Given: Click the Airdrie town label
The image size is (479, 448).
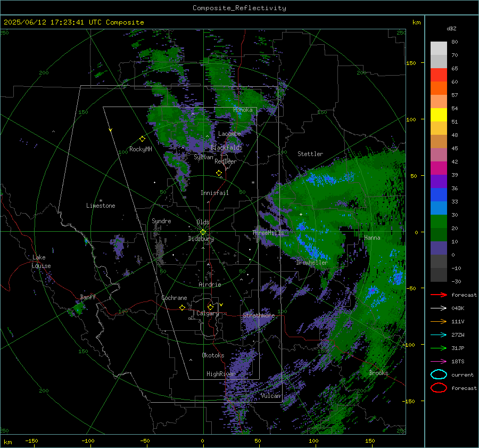Looking at the screenshot, I should 210,284.
